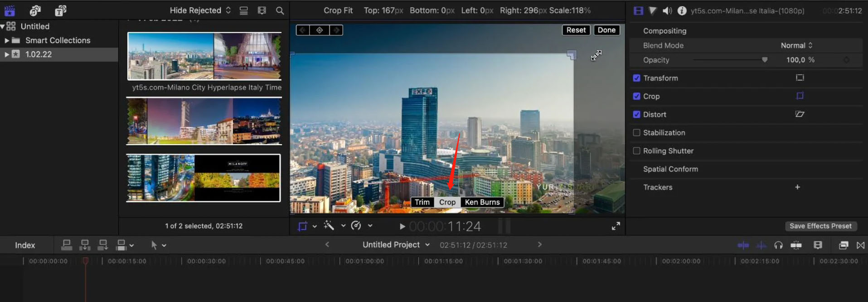Open the clip appearance filmstrip options

click(x=262, y=10)
